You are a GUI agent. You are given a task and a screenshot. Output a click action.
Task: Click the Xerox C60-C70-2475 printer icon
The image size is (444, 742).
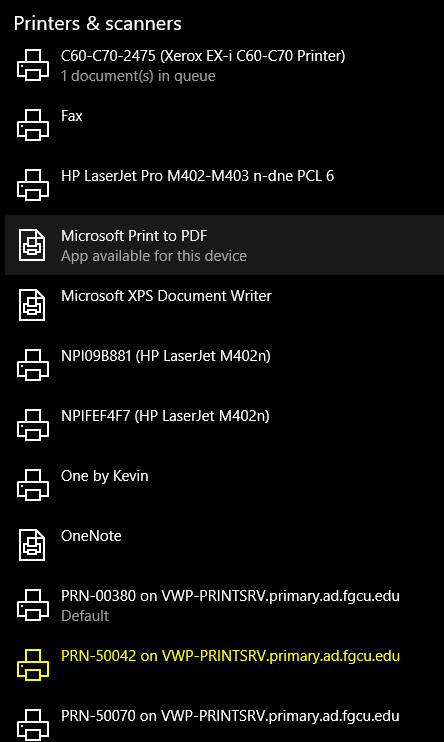(x=33, y=65)
